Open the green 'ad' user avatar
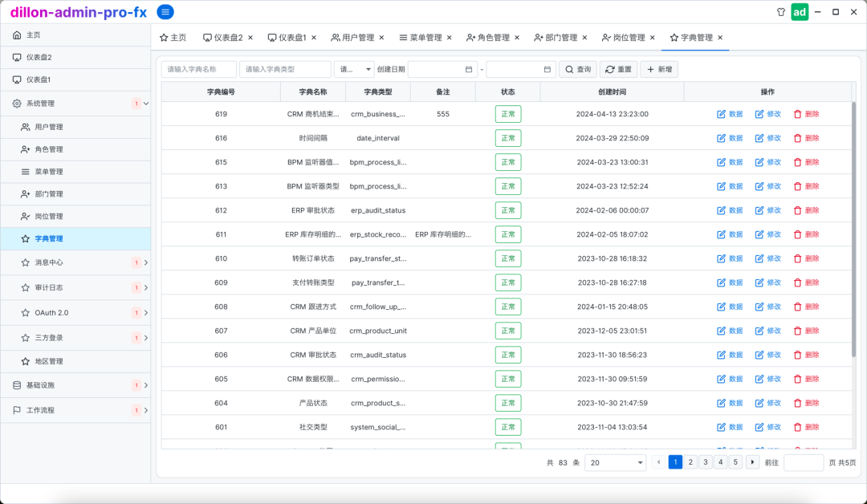This screenshot has height=504, width=867. 800,12
